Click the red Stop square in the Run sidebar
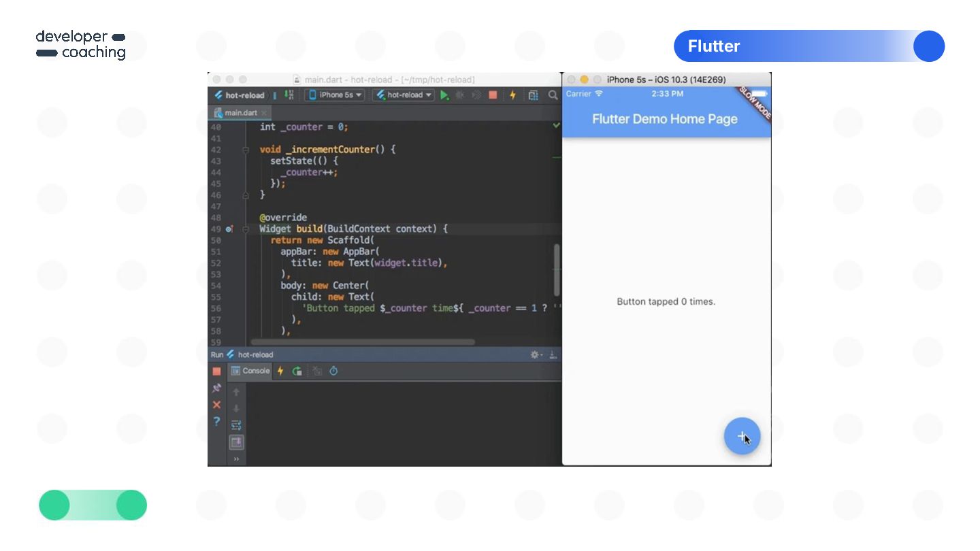 [216, 371]
